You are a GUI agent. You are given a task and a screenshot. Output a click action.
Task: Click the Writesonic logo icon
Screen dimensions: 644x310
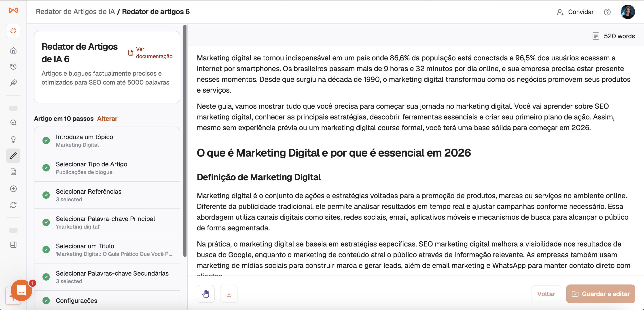pos(13,10)
